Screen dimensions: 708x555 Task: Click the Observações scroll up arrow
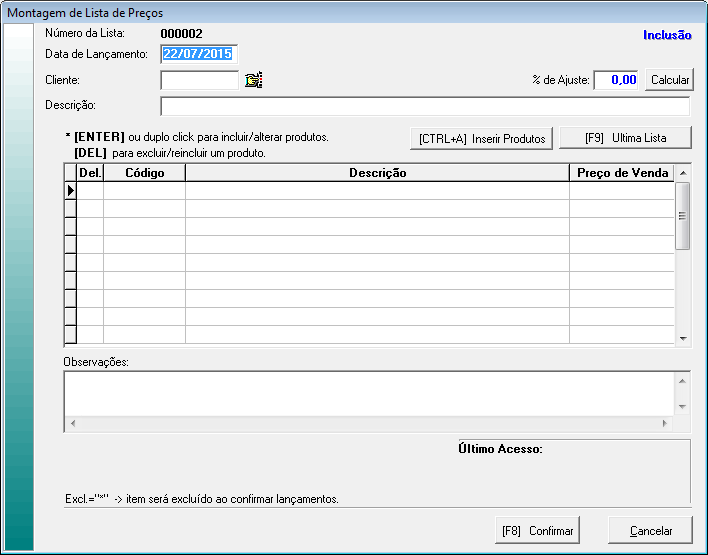(x=683, y=381)
